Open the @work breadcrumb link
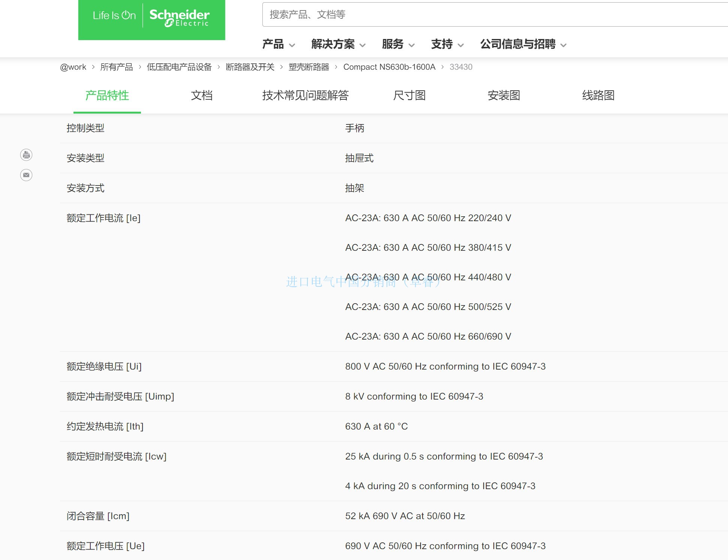Screen dimensions: 728x560 click(x=73, y=67)
